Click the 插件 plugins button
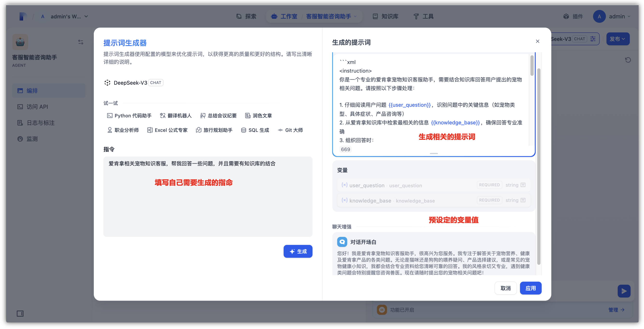The height and width of the screenshot is (329, 644). coord(573,16)
